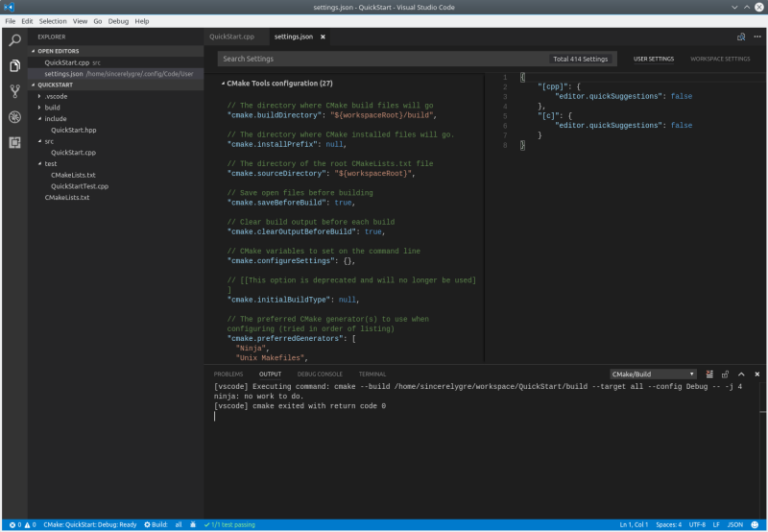Toggle output scroll lock
This screenshot has height=532, width=768.
tap(726, 375)
